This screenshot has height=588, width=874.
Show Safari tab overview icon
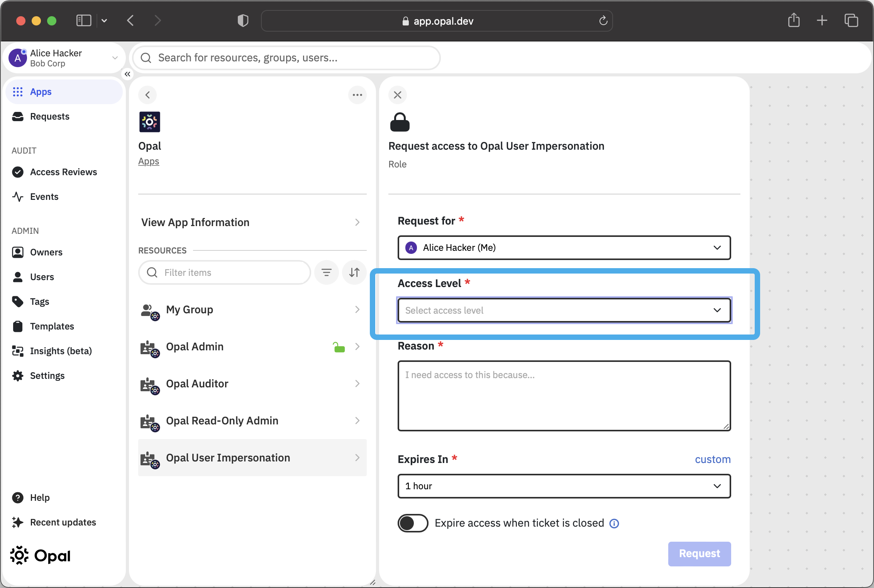(851, 20)
